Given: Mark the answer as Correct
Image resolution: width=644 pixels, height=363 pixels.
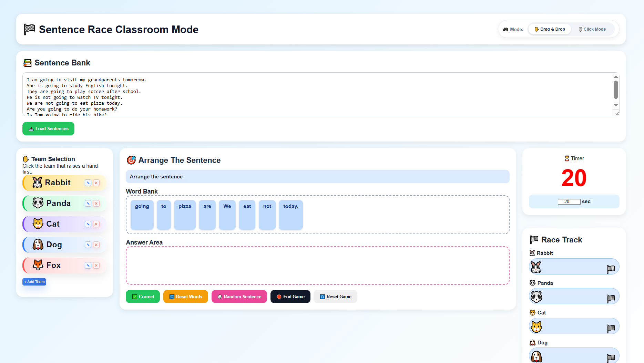Looking at the screenshot, I should click(x=143, y=297).
